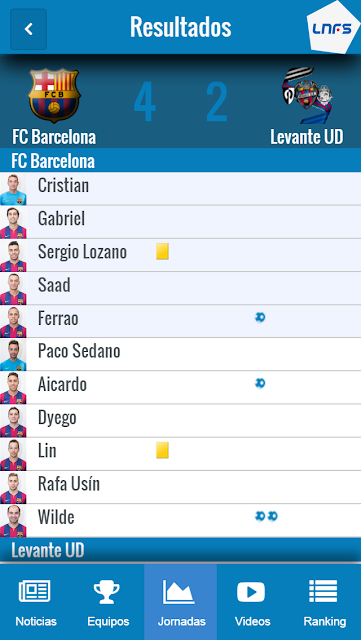Viewport: 361px width, 640px height.
Task: Select the Jornadas tab
Action: pyautogui.click(x=180, y=602)
